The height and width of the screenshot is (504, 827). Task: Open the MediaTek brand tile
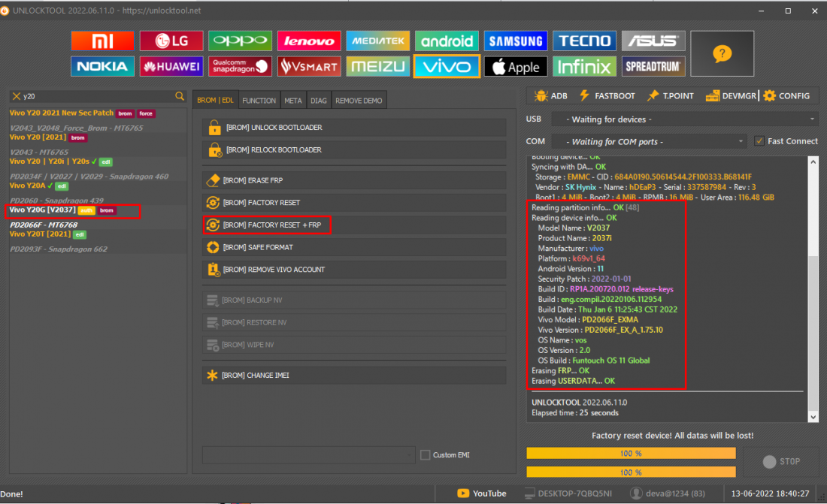click(x=377, y=41)
